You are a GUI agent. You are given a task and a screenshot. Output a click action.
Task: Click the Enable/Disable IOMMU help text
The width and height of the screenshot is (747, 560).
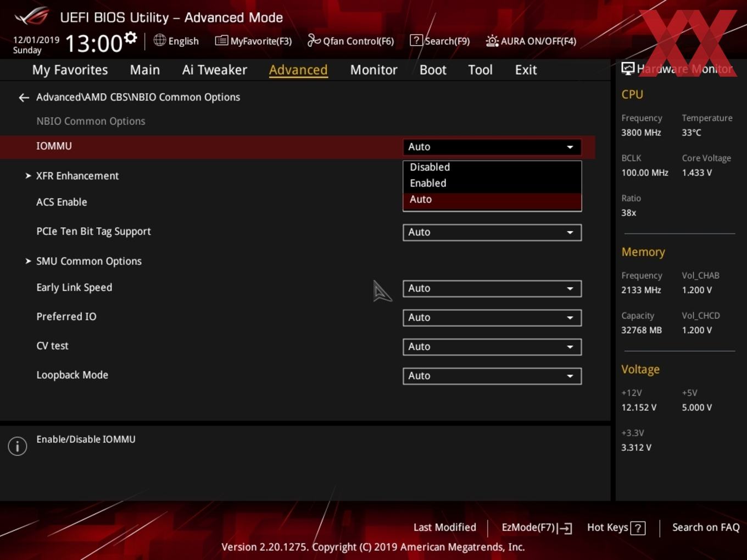pyautogui.click(x=86, y=439)
